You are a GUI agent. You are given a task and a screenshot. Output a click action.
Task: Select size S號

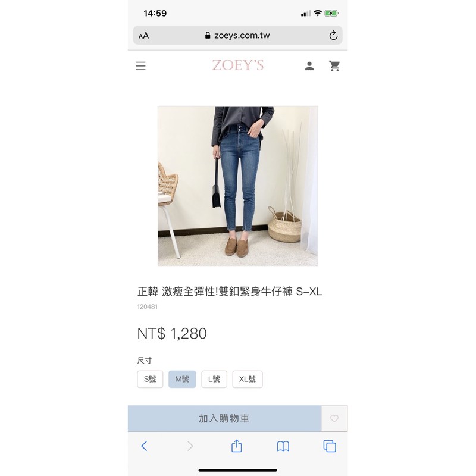[x=150, y=379]
